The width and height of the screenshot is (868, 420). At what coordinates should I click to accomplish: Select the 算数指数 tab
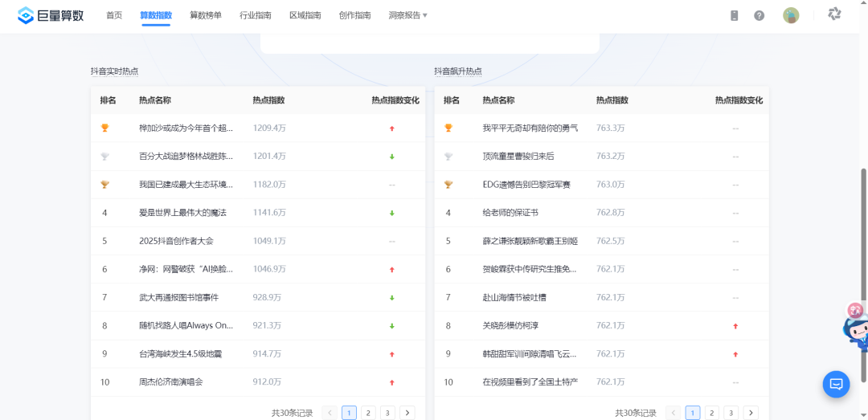156,15
